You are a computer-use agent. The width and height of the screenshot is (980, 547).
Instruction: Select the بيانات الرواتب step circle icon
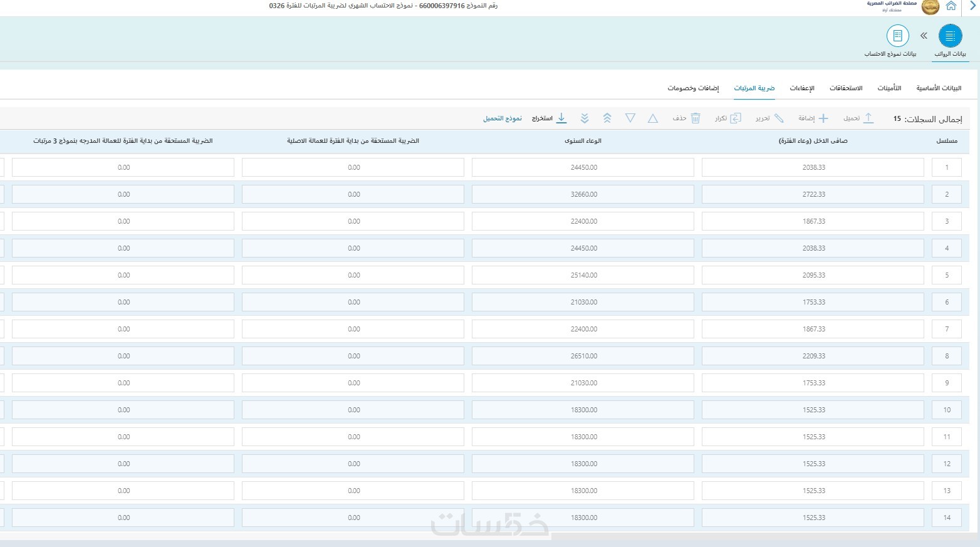point(950,36)
